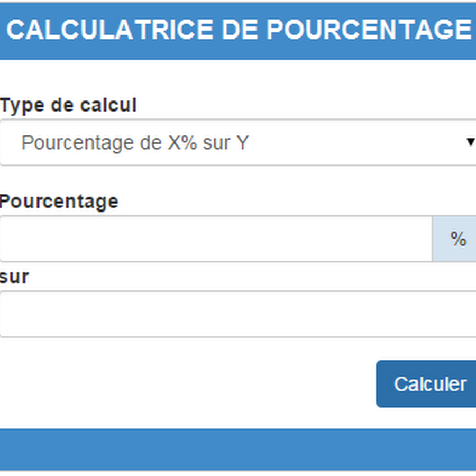Screen dimensions: 476x476
Task: Click the % symbol addon
Action: [457, 239]
